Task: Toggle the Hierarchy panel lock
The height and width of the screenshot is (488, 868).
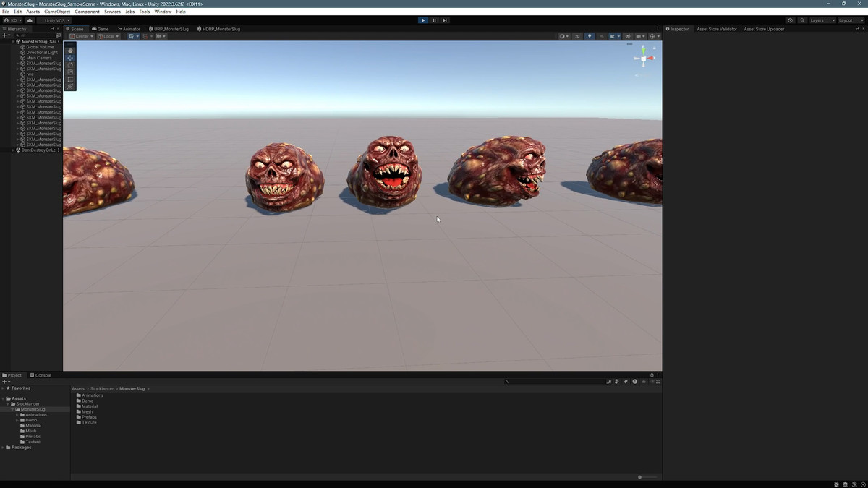Action: [51, 29]
